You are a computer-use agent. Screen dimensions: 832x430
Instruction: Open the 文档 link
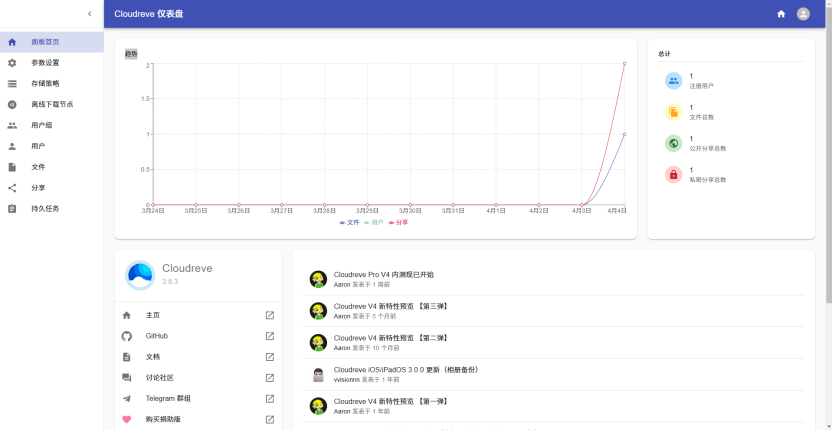coord(198,357)
